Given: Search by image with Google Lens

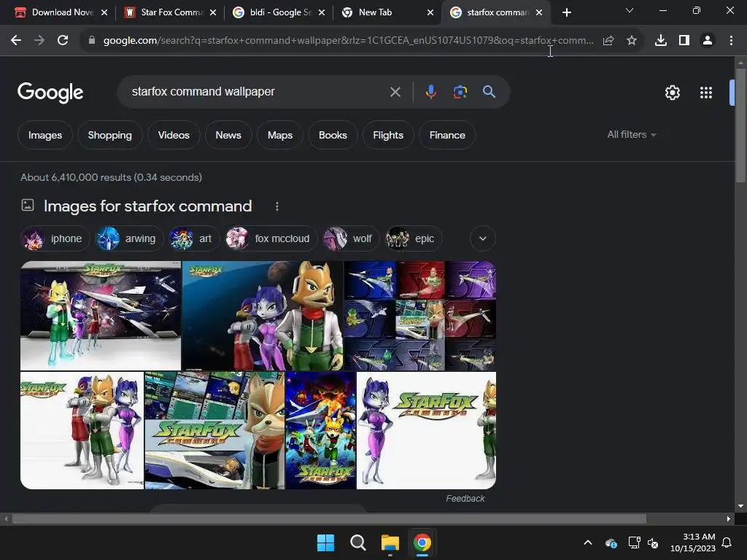Looking at the screenshot, I should pos(460,91).
